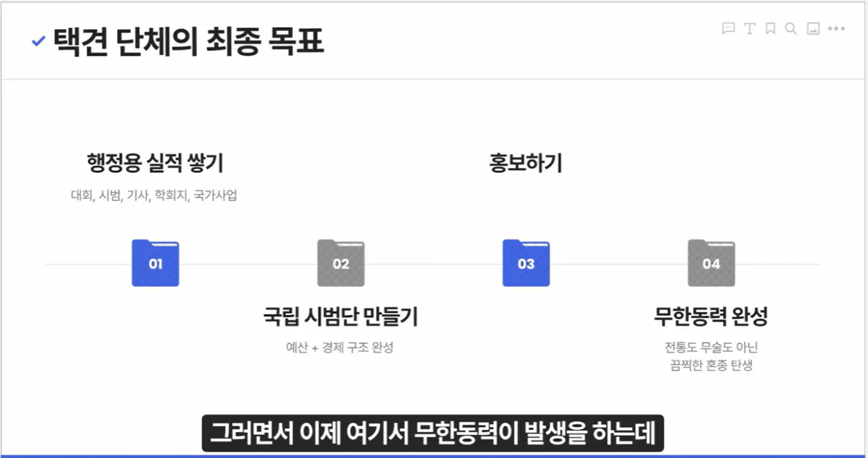Click the line 끔찍한 혼종 탄생

[x=711, y=366]
